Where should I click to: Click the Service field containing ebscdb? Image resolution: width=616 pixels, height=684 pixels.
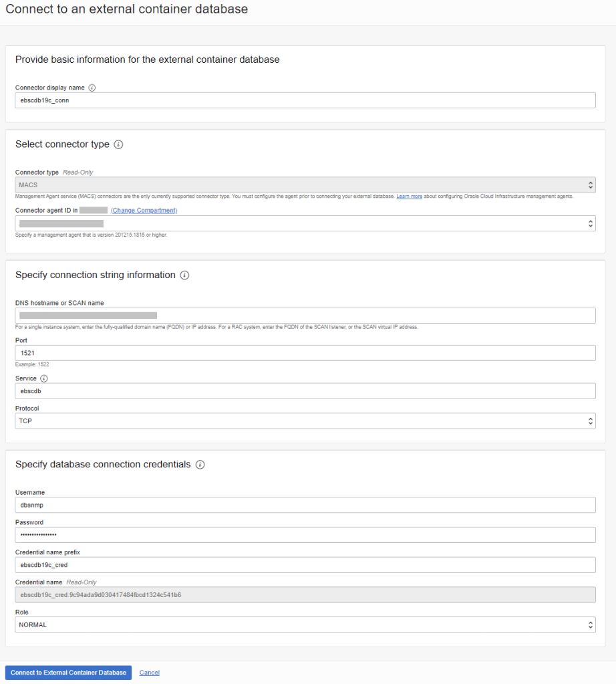(305, 390)
